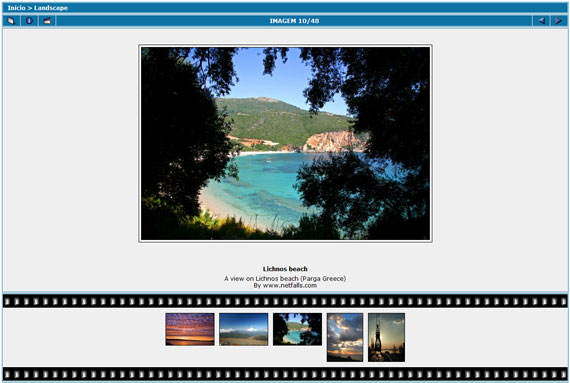Click the 'A view on Lichnos beach' caption
This screenshot has height=383, width=570.
[x=285, y=278]
